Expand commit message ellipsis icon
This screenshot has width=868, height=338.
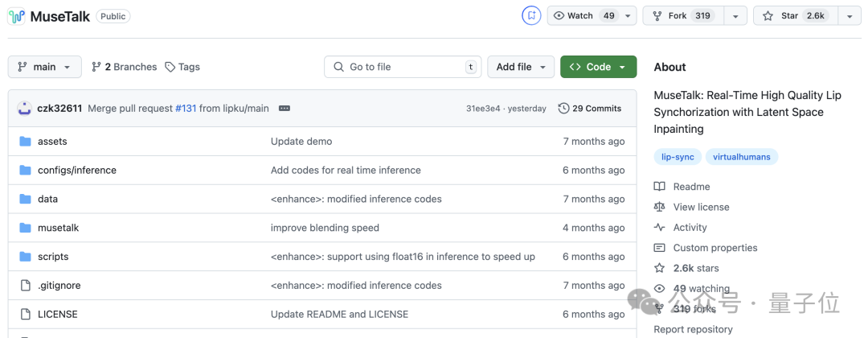coord(285,109)
